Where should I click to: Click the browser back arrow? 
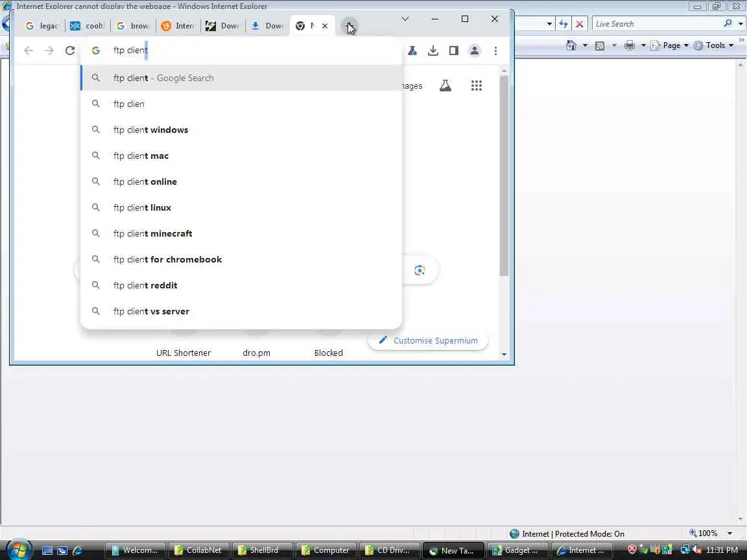pyautogui.click(x=29, y=51)
